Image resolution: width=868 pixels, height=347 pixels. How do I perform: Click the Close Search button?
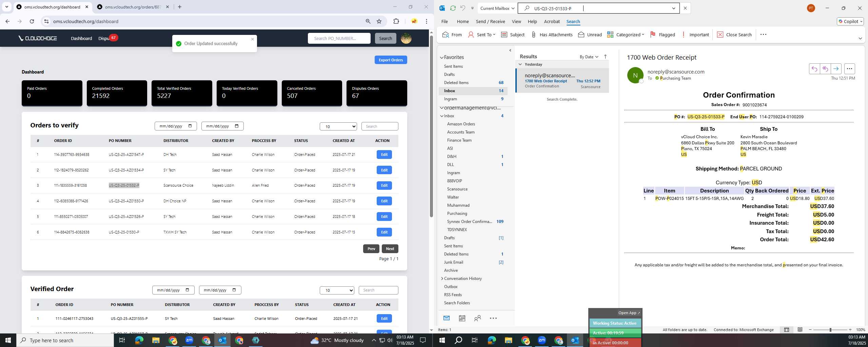coord(734,35)
